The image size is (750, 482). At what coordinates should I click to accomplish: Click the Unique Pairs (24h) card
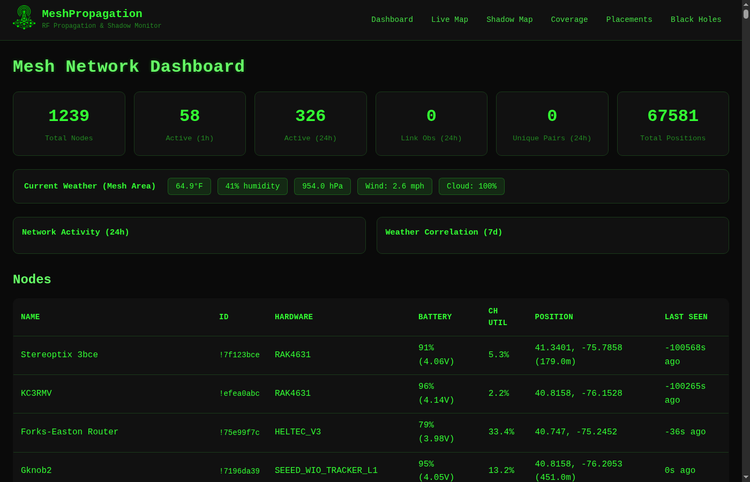point(552,124)
